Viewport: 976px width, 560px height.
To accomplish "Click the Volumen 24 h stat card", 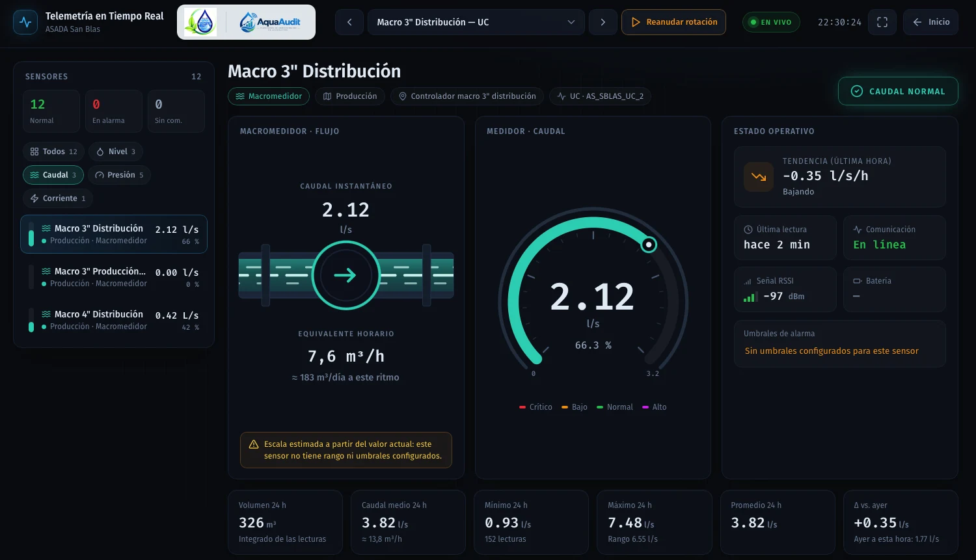I will click(x=285, y=522).
